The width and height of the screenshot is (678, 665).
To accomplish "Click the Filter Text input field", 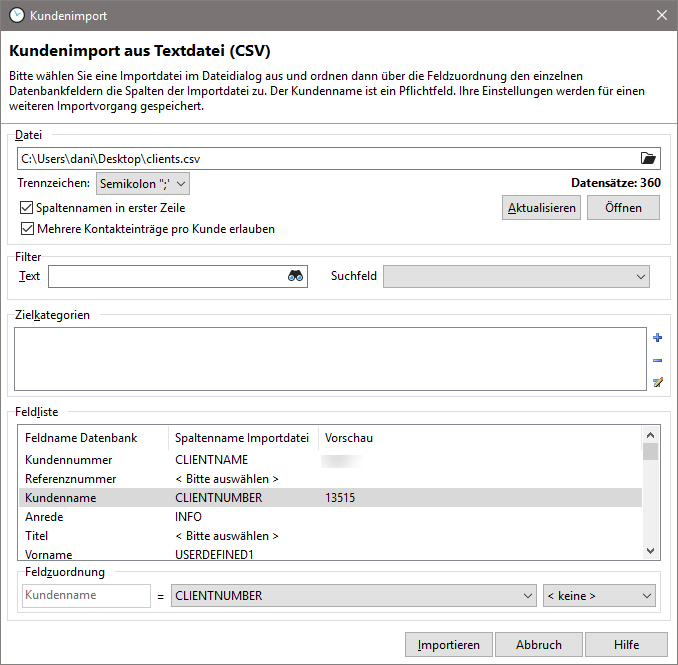I will (165, 276).
